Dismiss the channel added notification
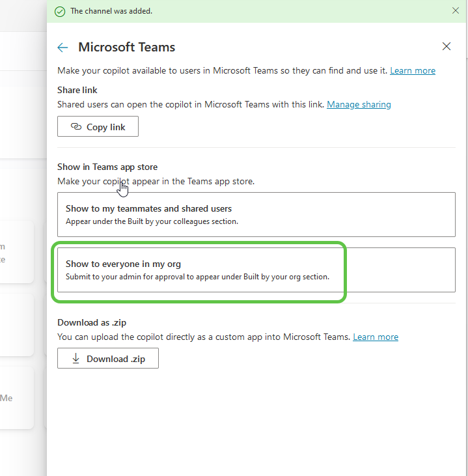The image size is (468, 476). pos(455,10)
